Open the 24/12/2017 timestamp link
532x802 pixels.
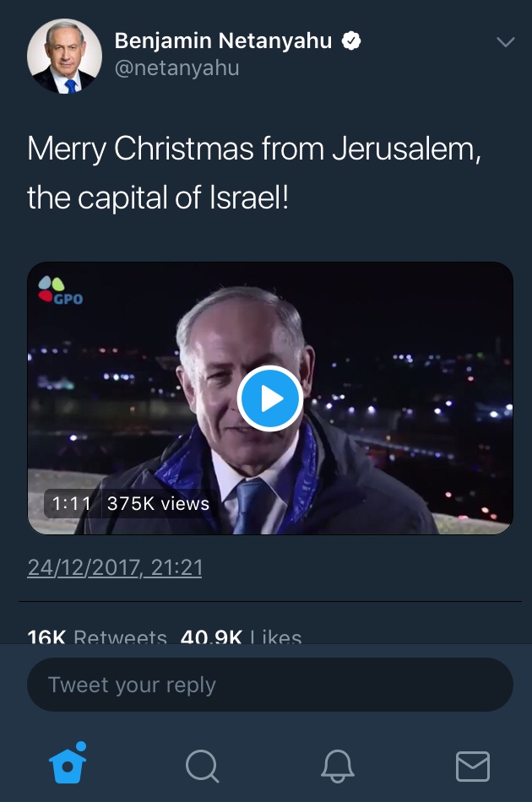(x=115, y=569)
